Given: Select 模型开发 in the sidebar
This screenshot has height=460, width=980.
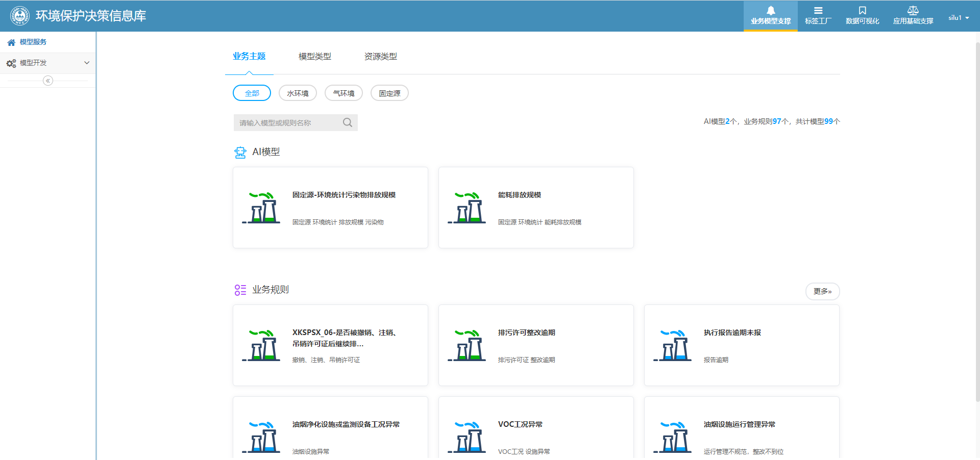Looking at the screenshot, I should coord(48,63).
